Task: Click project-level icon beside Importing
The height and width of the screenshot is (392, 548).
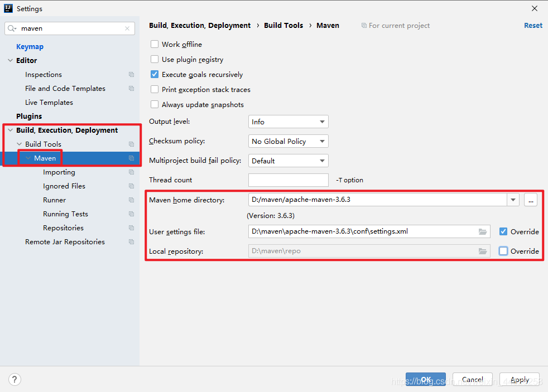Action: [x=131, y=172]
